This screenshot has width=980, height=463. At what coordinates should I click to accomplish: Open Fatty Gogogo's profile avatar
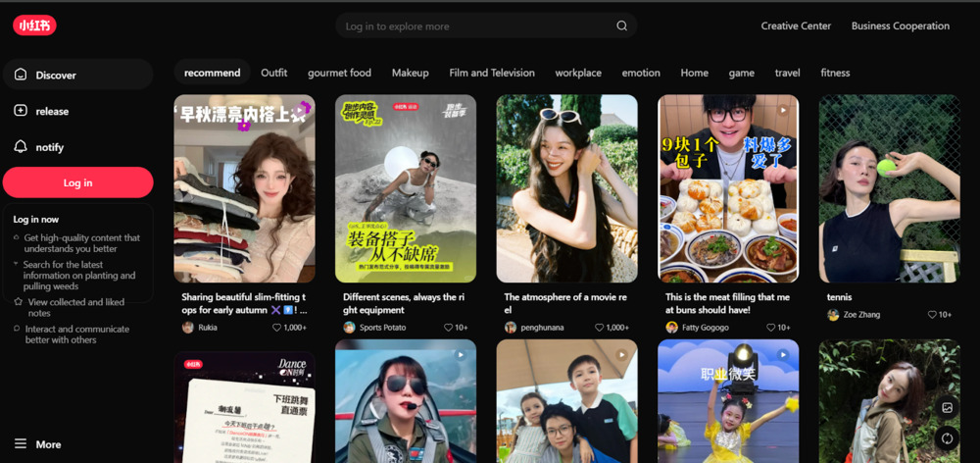click(671, 328)
